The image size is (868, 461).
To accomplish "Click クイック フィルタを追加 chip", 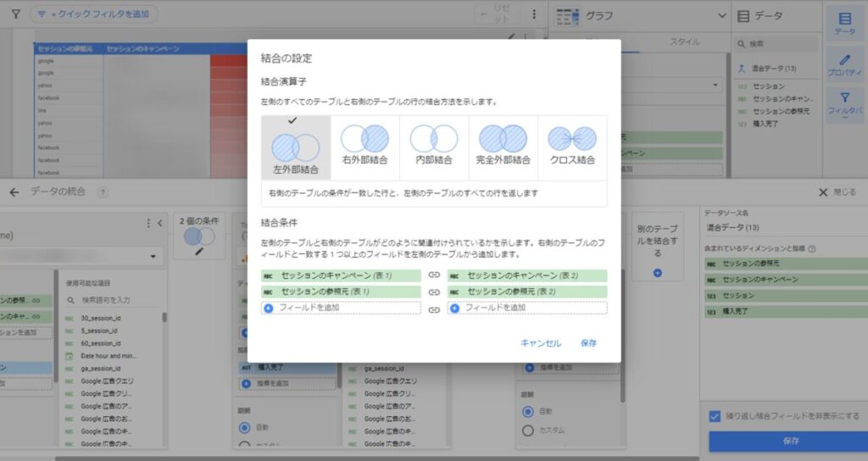I will click(93, 14).
